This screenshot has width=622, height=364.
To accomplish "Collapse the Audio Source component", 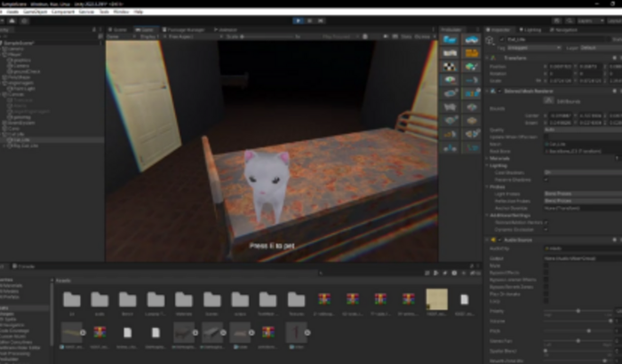I will coord(488,241).
